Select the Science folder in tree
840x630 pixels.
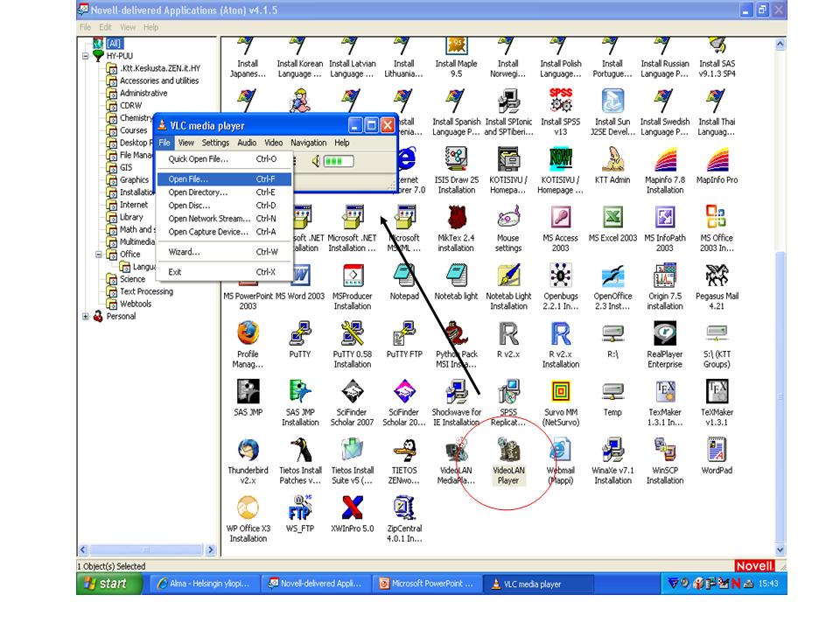click(x=132, y=280)
